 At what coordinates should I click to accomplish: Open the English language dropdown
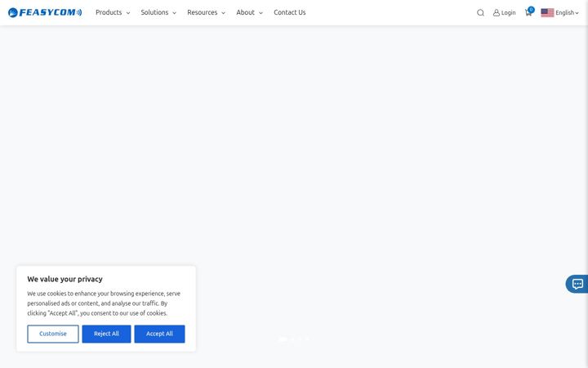pyautogui.click(x=567, y=13)
